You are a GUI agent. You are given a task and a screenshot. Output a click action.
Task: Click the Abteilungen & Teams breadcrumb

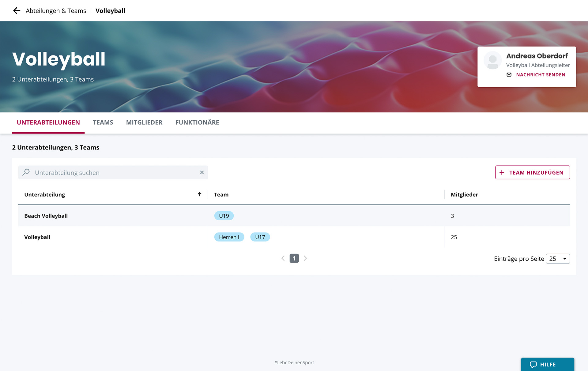coord(56,11)
